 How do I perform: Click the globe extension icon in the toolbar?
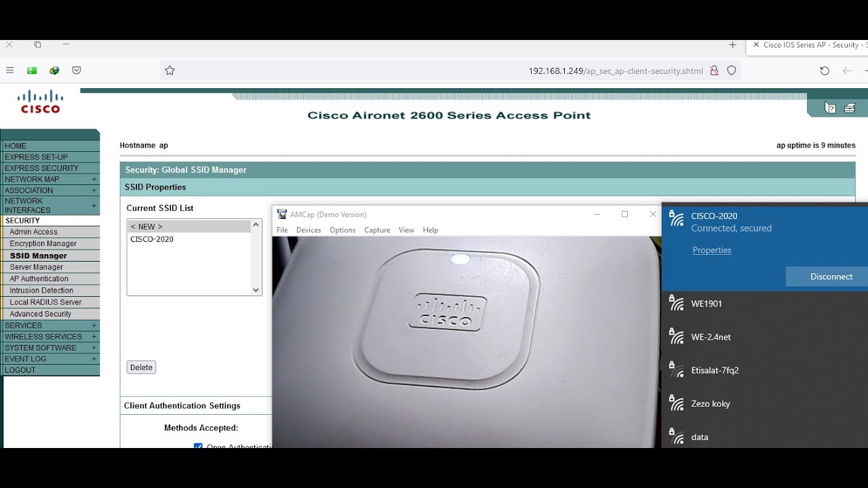54,70
